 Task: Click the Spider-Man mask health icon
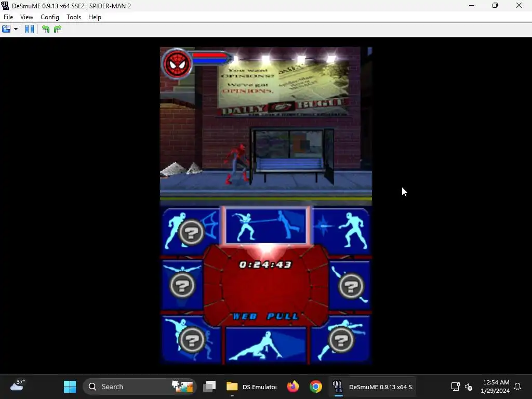click(177, 64)
